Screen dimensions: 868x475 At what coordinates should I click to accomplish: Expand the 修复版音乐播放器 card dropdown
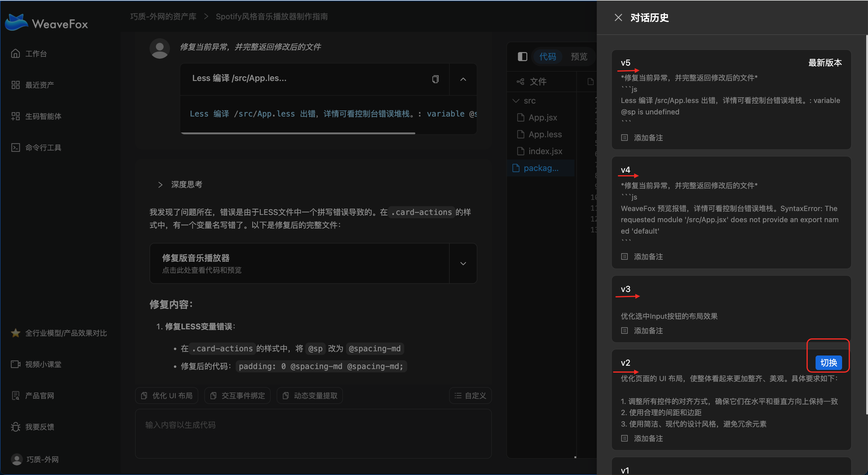[x=463, y=263]
